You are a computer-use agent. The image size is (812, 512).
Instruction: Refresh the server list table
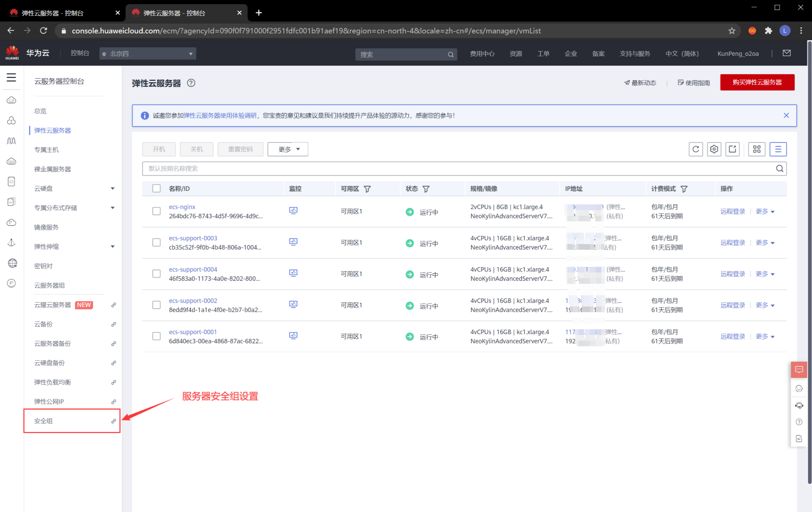coord(696,149)
